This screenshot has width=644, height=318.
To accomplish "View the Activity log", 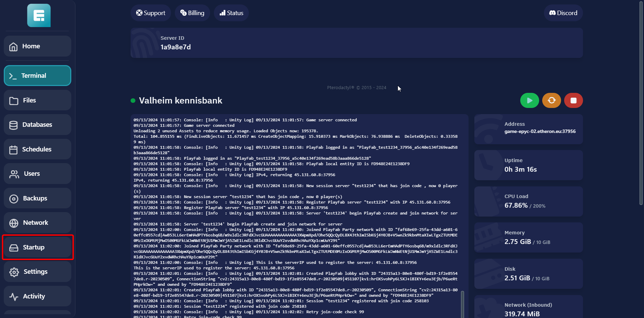I will point(37,296).
